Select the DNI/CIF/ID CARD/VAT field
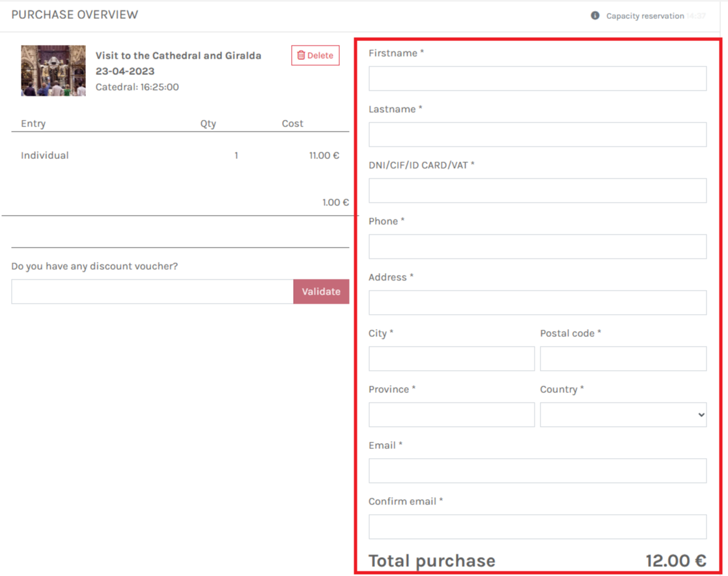Screen dimensions: 728x576 point(538,190)
